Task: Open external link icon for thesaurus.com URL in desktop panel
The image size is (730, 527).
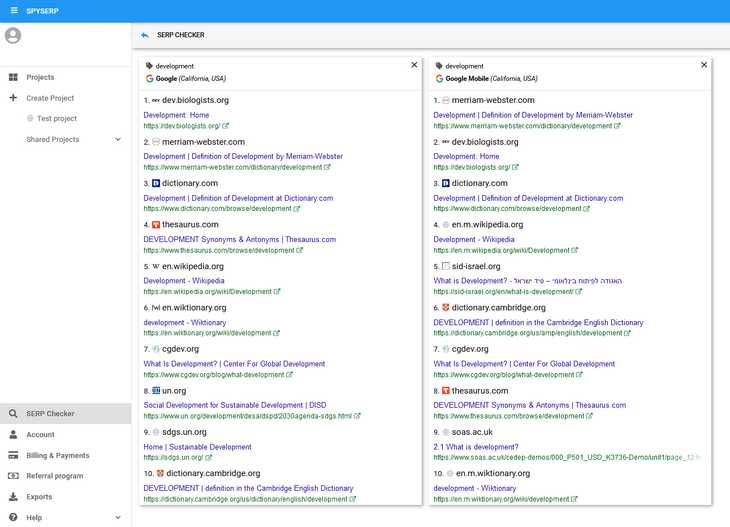Action: tap(300, 250)
